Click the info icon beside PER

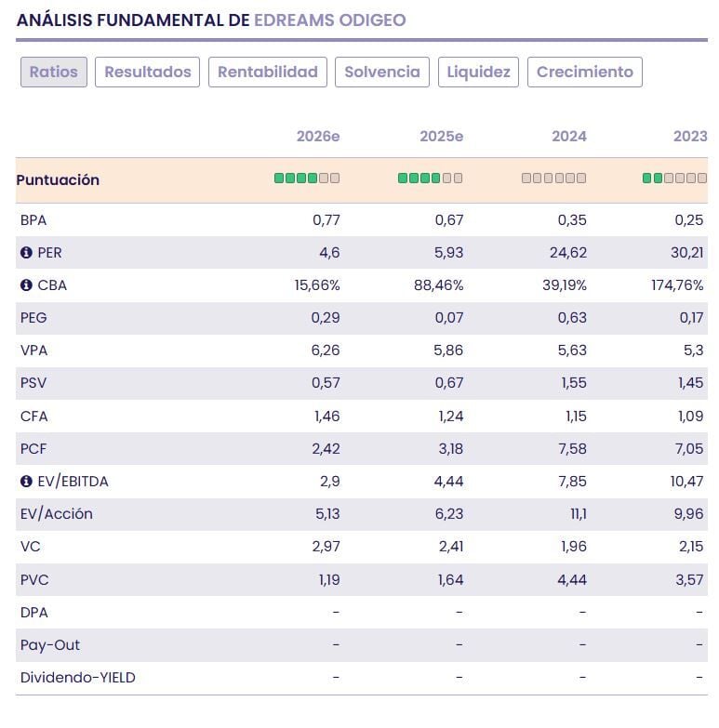pyautogui.click(x=26, y=253)
